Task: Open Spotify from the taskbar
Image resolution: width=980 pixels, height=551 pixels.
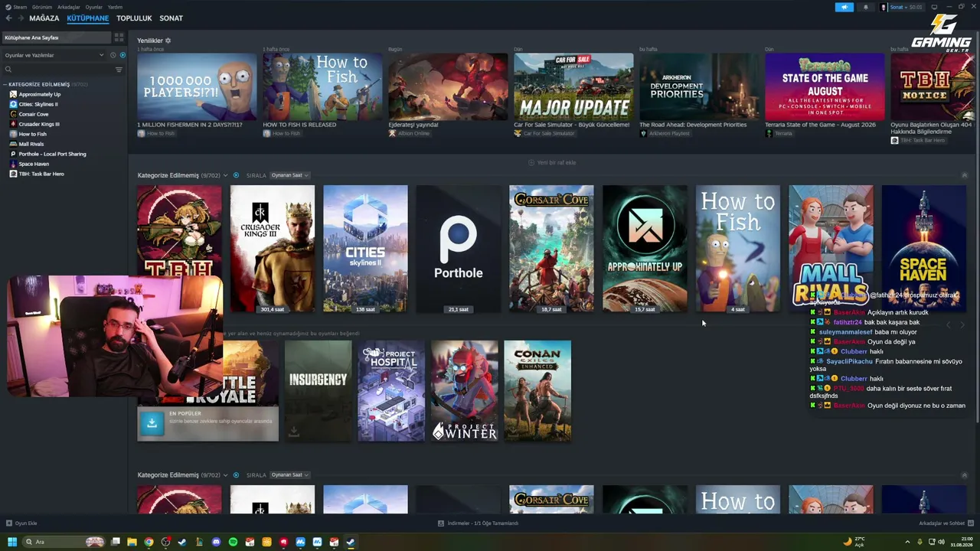Action: [x=233, y=542]
